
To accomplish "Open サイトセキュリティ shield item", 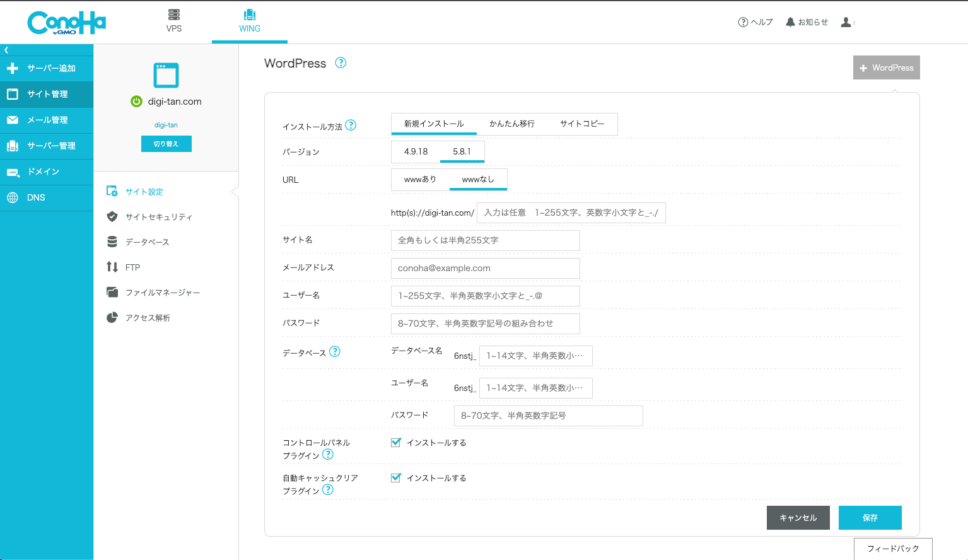I will click(158, 217).
